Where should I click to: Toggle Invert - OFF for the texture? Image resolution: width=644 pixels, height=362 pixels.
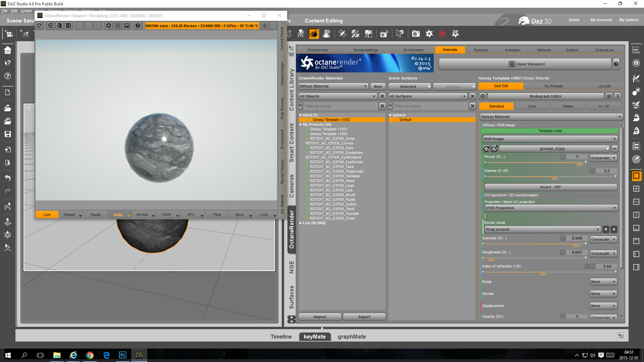550,187
